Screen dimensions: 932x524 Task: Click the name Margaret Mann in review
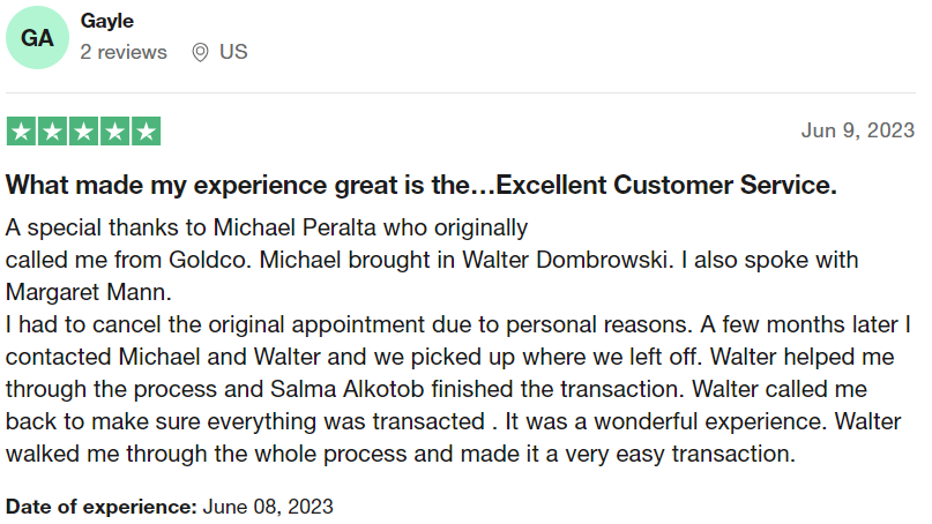pyautogui.click(x=89, y=292)
